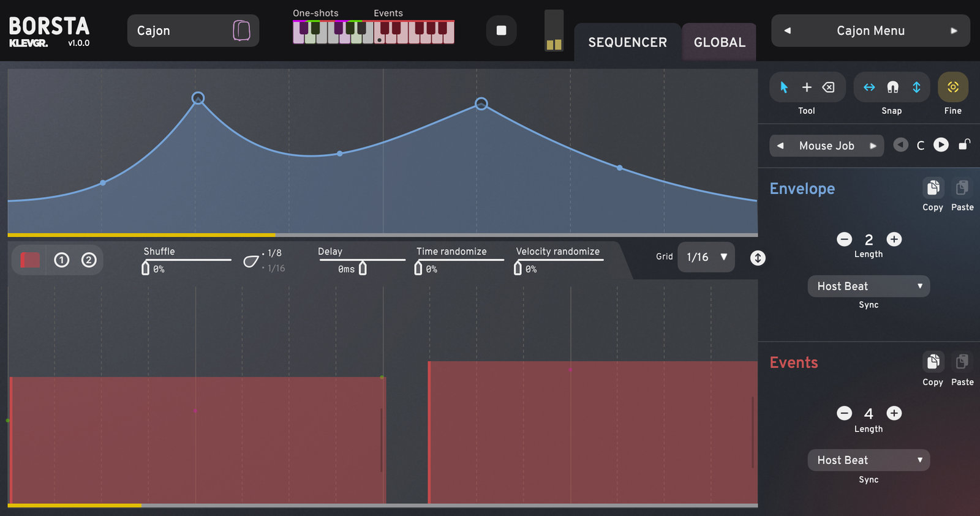This screenshot has height=516, width=980.
Task: Open the SEQUENCER tab
Action: pos(627,42)
